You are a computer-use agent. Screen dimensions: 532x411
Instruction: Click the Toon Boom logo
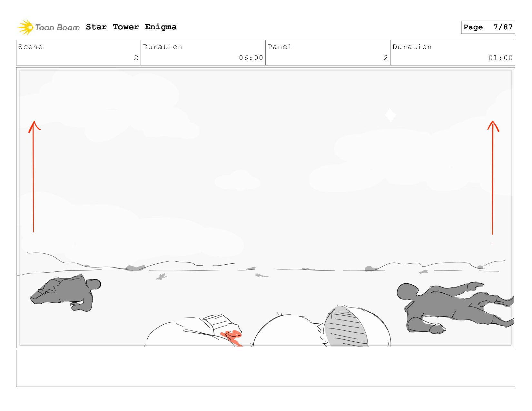(x=48, y=27)
